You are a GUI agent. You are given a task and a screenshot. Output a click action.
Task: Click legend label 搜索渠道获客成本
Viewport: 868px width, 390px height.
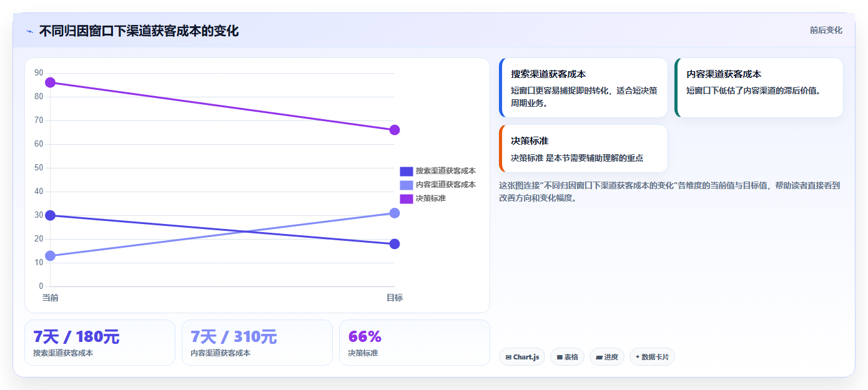tap(446, 171)
